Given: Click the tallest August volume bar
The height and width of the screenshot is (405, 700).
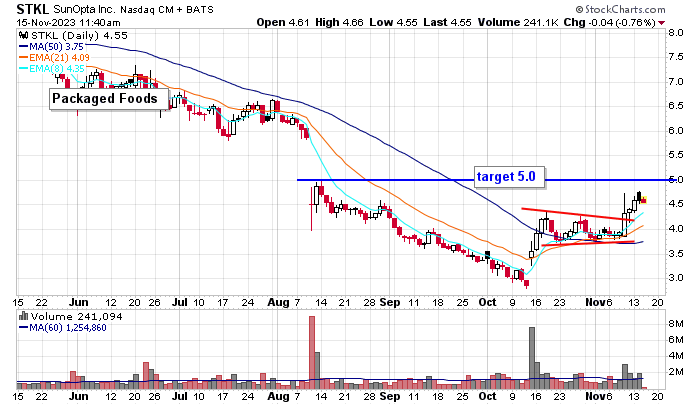Looking at the screenshot, I should (312, 352).
